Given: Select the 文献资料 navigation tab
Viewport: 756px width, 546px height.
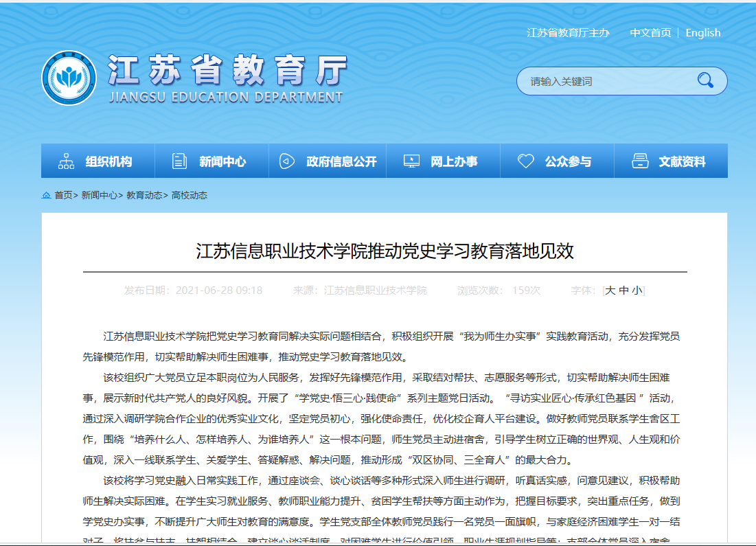Looking at the screenshot, I should [682, 162].
